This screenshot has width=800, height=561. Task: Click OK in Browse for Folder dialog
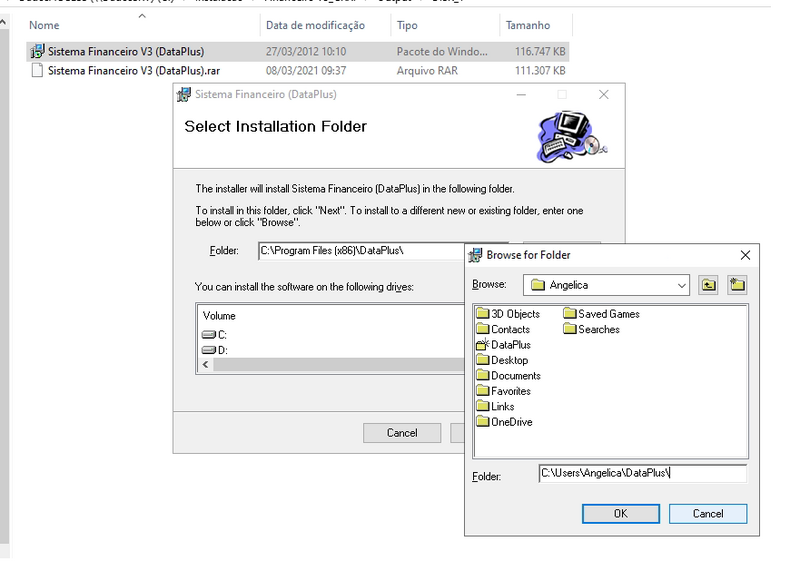coord(621,514)
